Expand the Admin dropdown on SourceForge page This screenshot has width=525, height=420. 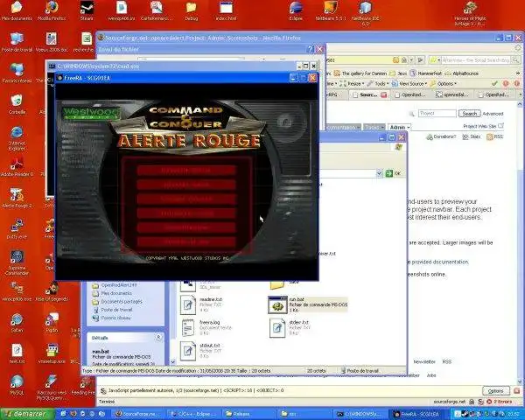click(x=399, y=127)
